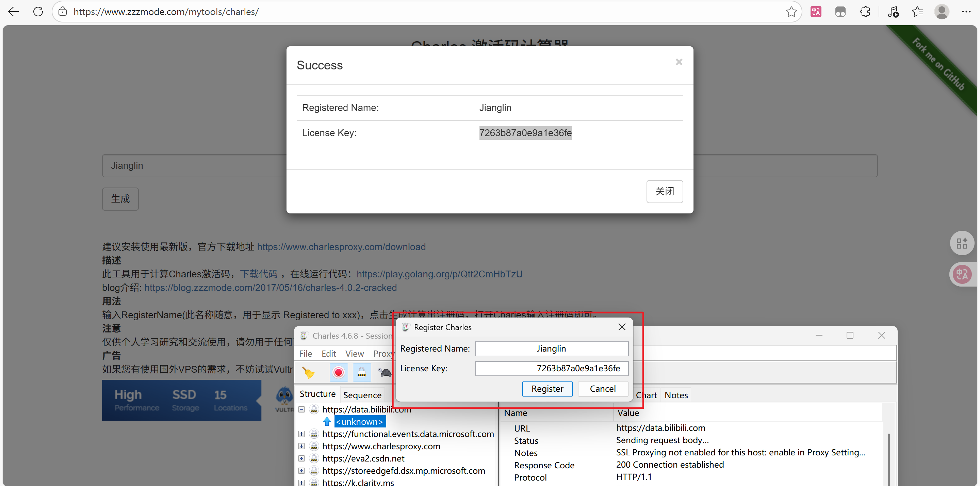Open the blog.zzzmode.com charles-4.0.2-cracked link
This screenshot has height=486, width=980.
[270, 288]
